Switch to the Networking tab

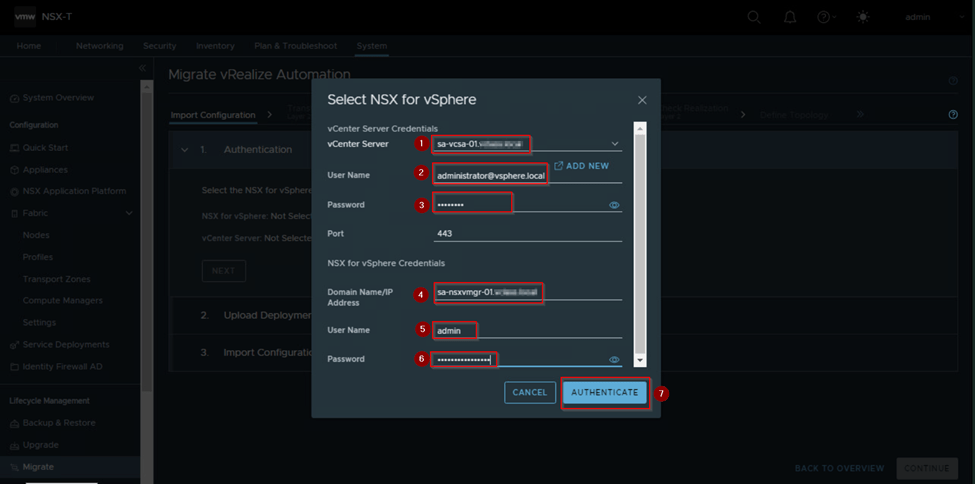point(99,46)
